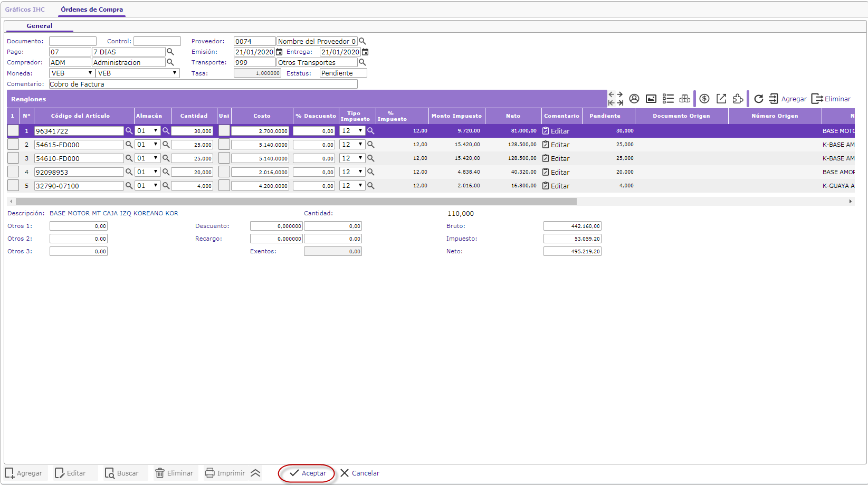Switch to the Gráficos IHC tab
868x485 pixels.
(25, 9)
